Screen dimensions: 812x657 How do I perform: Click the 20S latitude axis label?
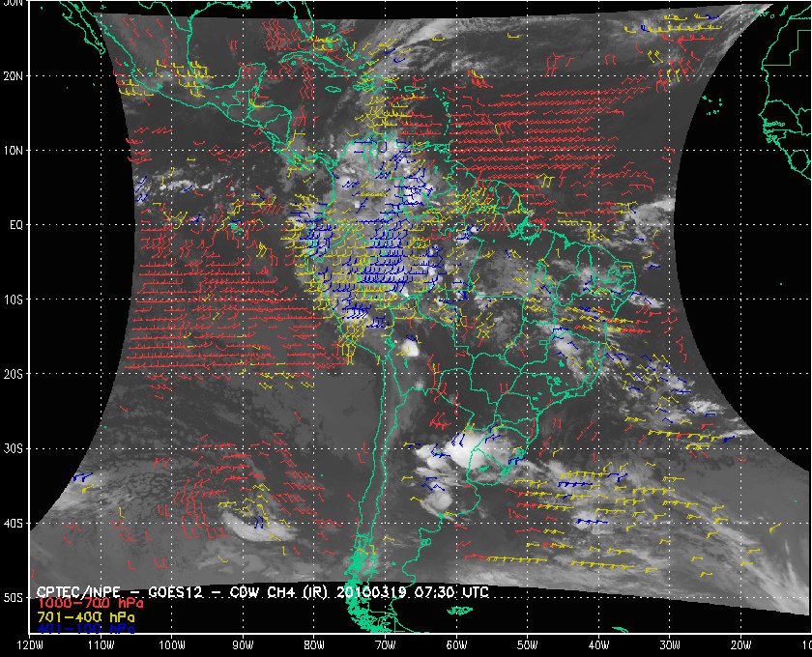[x=13, y=374]
